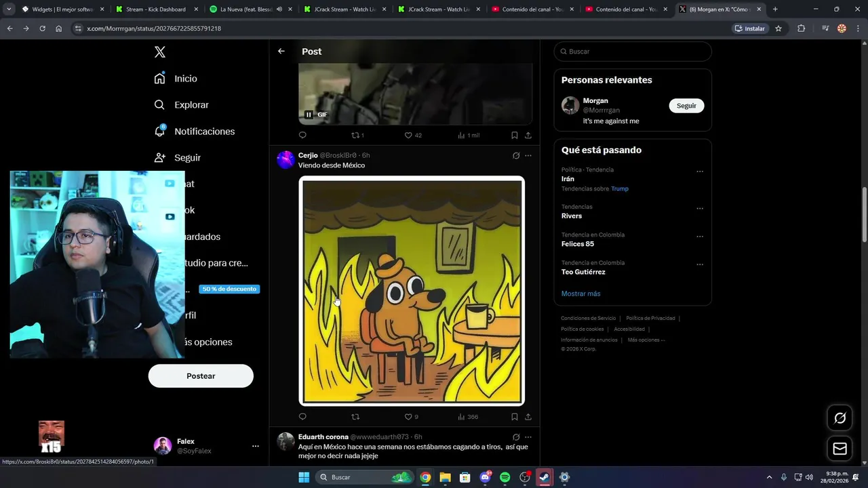Open more options on Cerjio's post

point(528,156)
